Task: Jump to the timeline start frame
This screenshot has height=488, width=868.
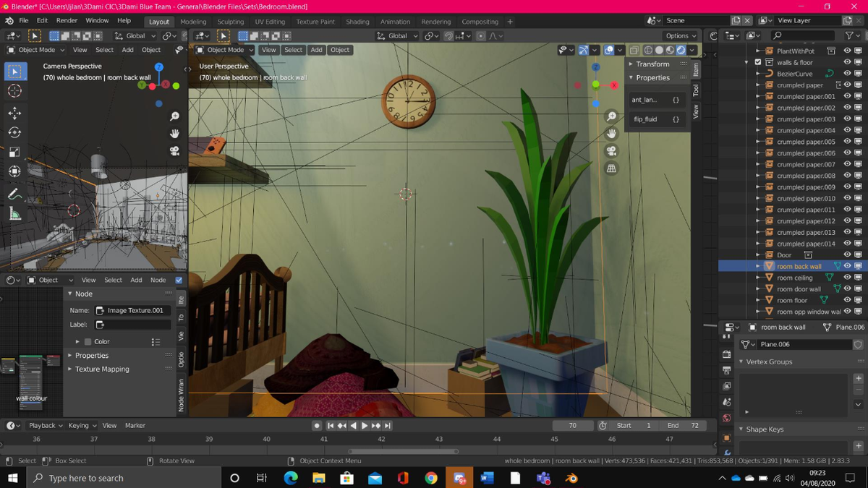Action: [331, 425]
